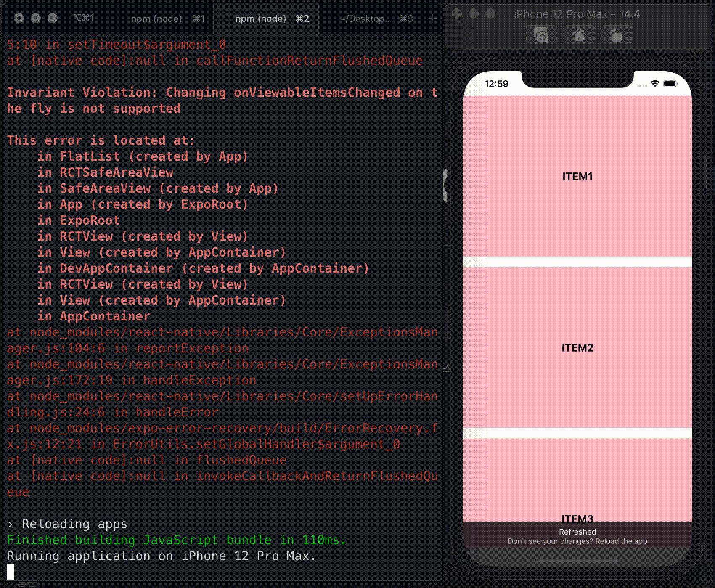Click the 'Reloading apps' terminal line
This screenshot has height=588, width=715.
click(x=67, y=524)
